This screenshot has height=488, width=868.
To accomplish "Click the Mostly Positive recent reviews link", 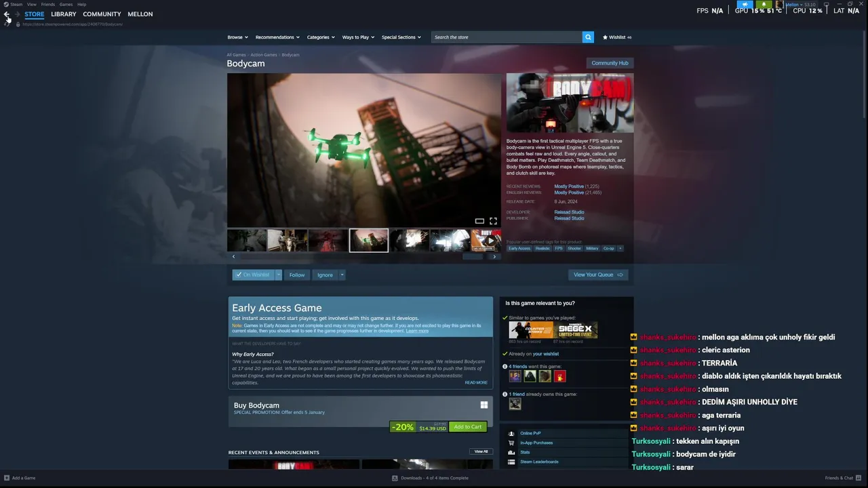I will 569,186.
